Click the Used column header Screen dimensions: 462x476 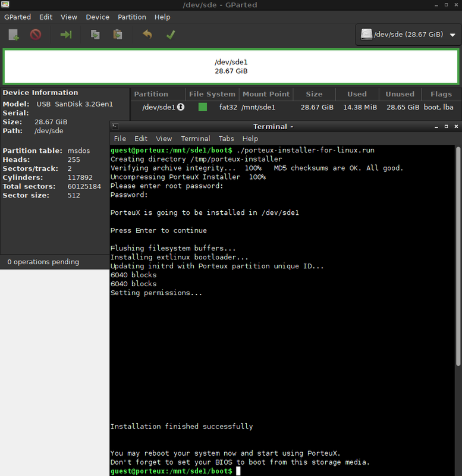(357, 94)
